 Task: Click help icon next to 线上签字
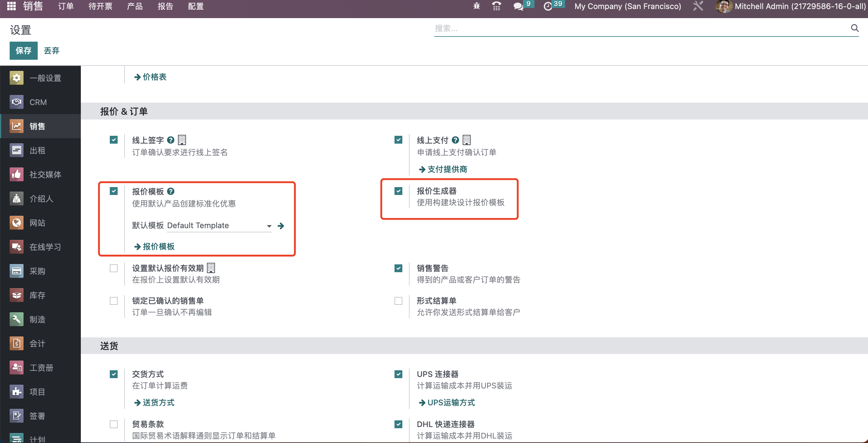pyautogui.click(x=171, y=140)
